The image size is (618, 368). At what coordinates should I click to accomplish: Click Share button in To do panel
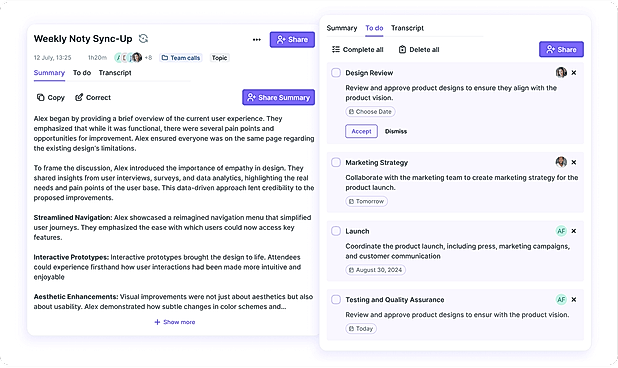coord(561,49)
